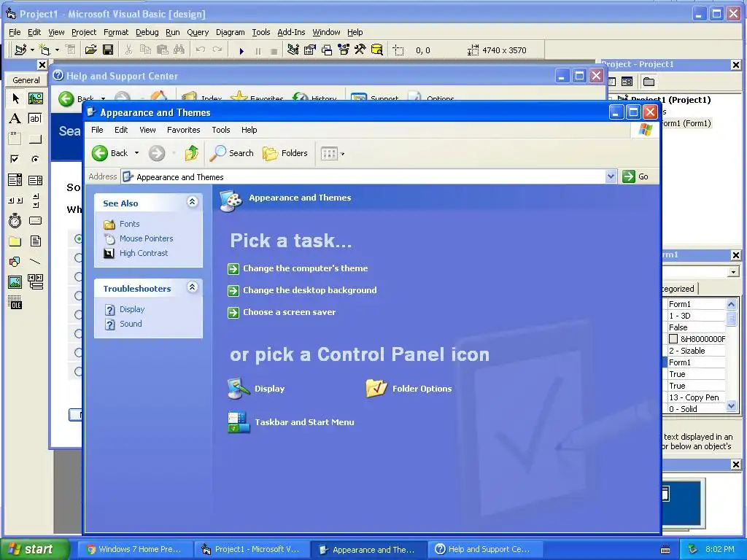Expand the Address bar dropdown

[x=611, y=176]
